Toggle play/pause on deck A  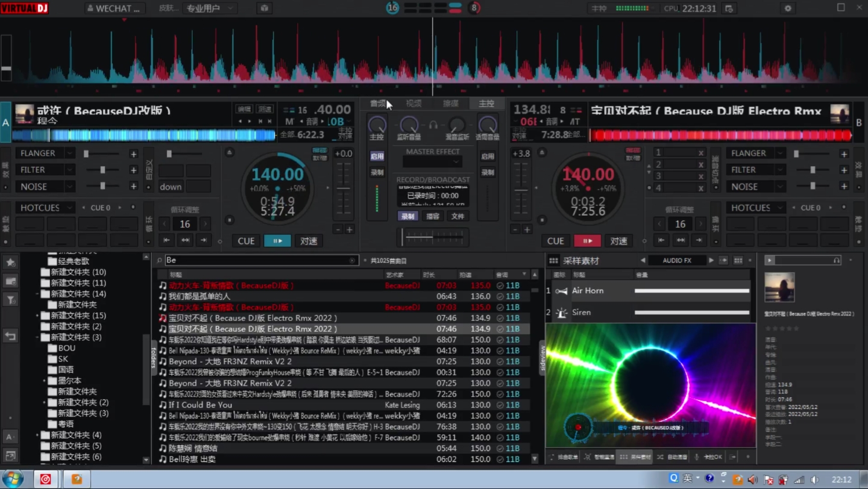(277, 241)
